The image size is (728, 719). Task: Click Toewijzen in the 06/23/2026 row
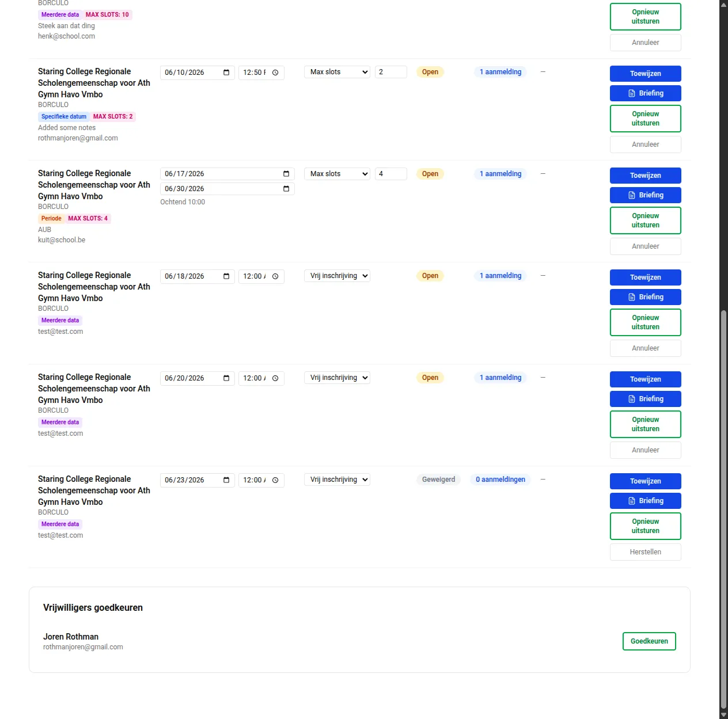(x=646, y=481)
